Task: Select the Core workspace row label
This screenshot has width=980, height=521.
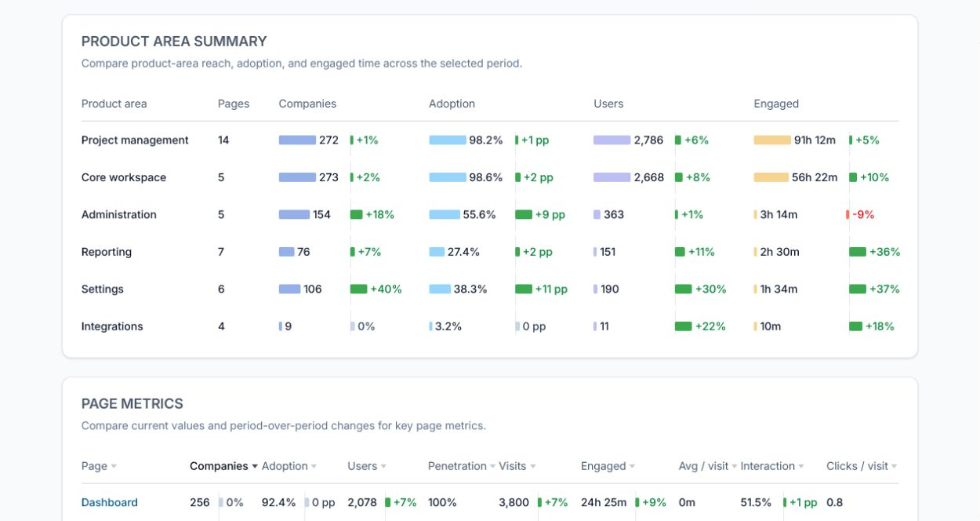Action: (x=124, y=177)
